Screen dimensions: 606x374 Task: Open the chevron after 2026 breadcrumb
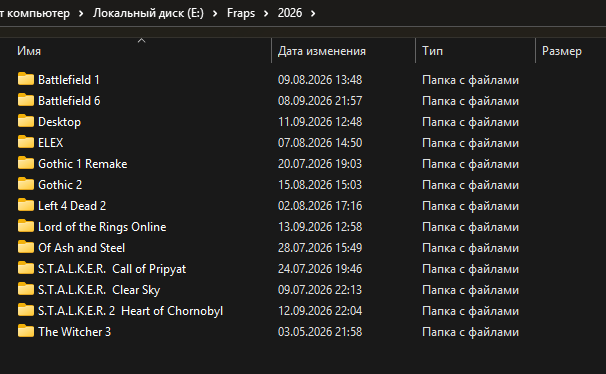coord(313,14)
